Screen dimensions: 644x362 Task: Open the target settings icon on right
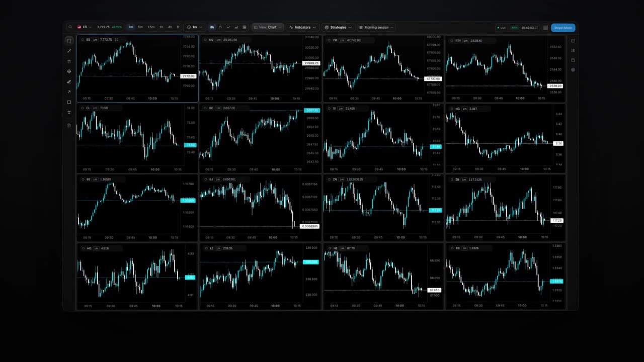click(573, 70)
